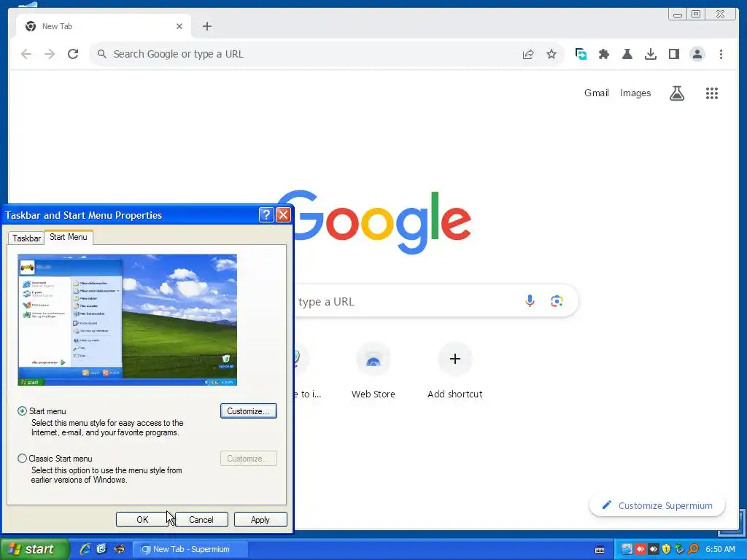Click the share page icon in address bar

(x=528, y=54)
